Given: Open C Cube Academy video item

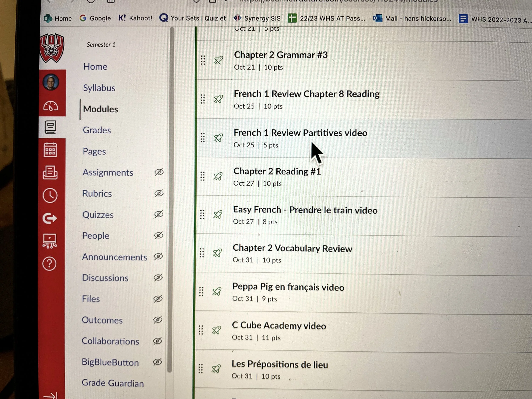Looking at the screenshot, I should coord(279,326).
